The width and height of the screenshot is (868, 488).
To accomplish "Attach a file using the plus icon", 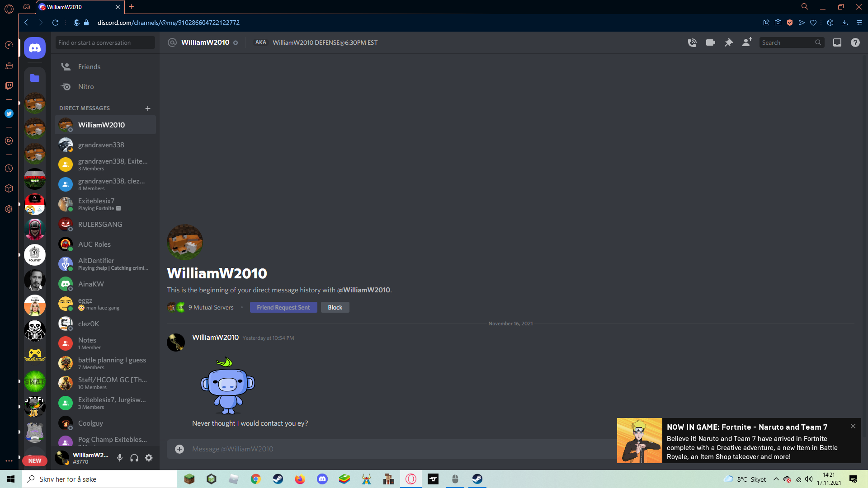I will [179, 449].
